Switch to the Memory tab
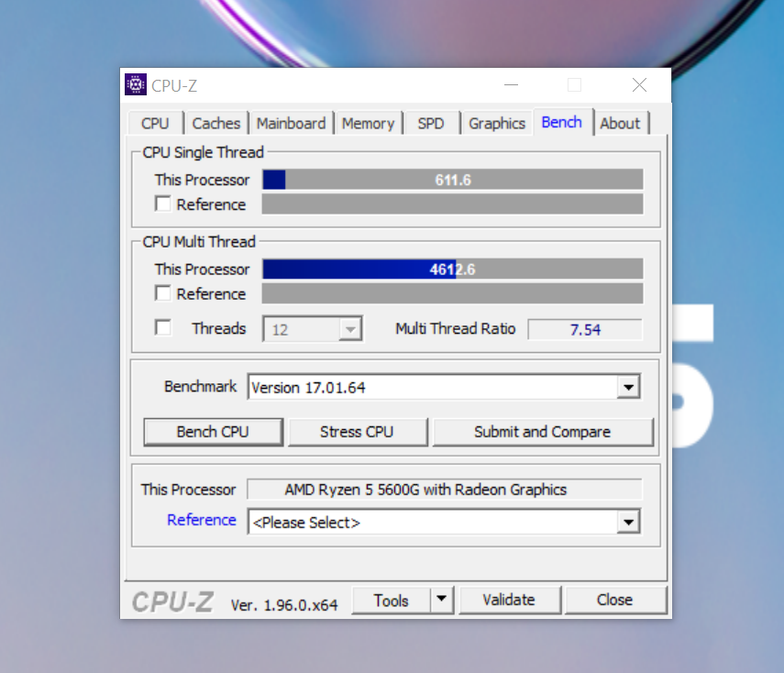This screenshot has height=673, width=784. 368,123
